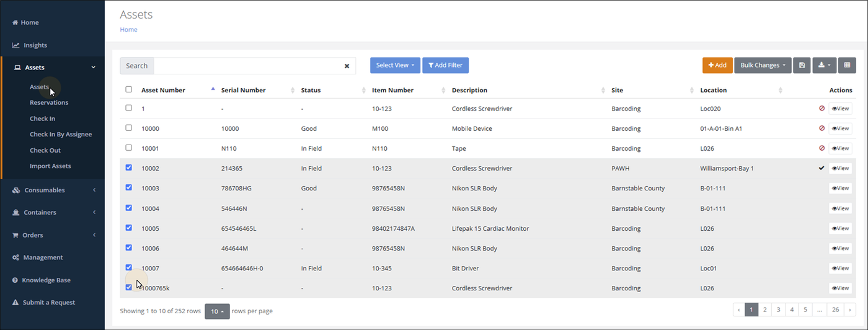The image size is (868, 330).
Task: Click the Orders shopping cart icon
Action: point(15,235)
